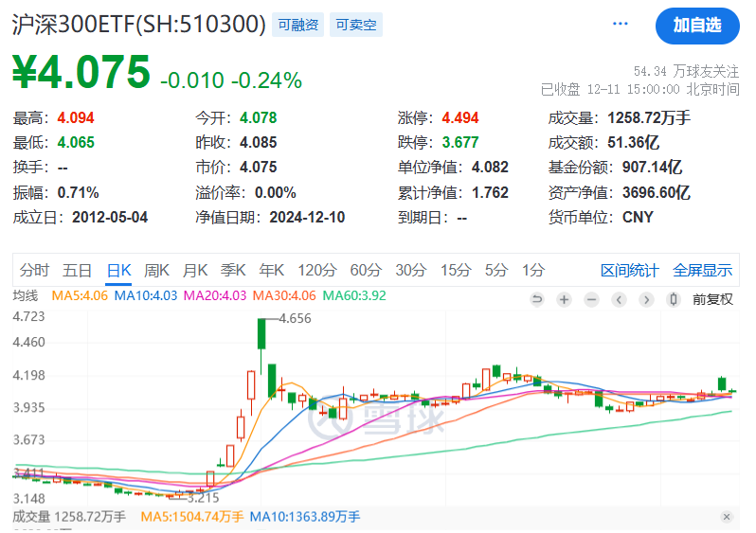Viewport: 756px width, 533px height.
Task: Select the 120分 chart tab
Action: point(316,271)
